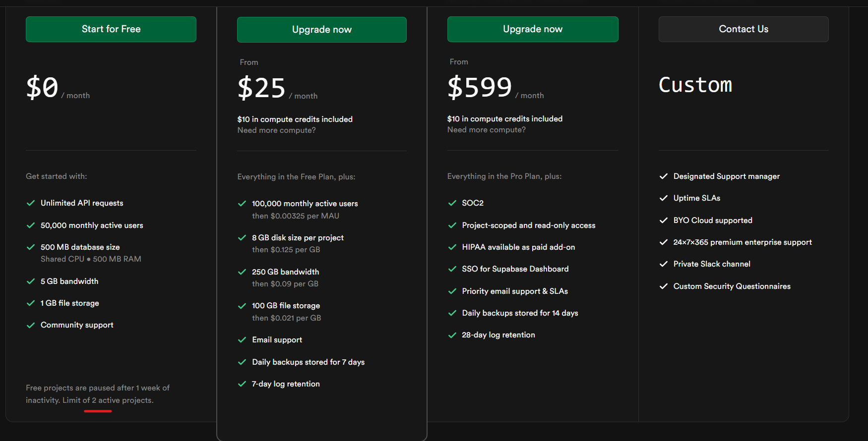Open Need more compute link in $25 plan

point(276,130)
